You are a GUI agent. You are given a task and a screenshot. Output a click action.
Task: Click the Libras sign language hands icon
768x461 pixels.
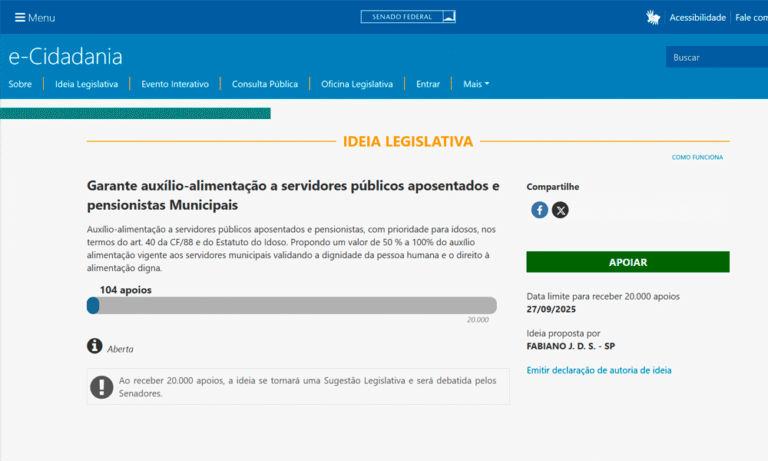click(652, 18)
